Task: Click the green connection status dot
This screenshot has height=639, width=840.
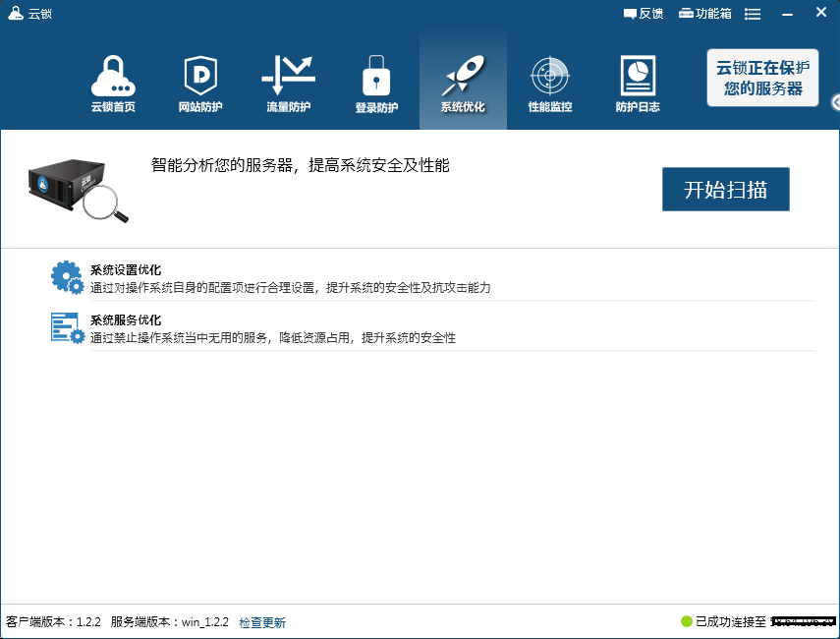Action: [x=687, y=621]
